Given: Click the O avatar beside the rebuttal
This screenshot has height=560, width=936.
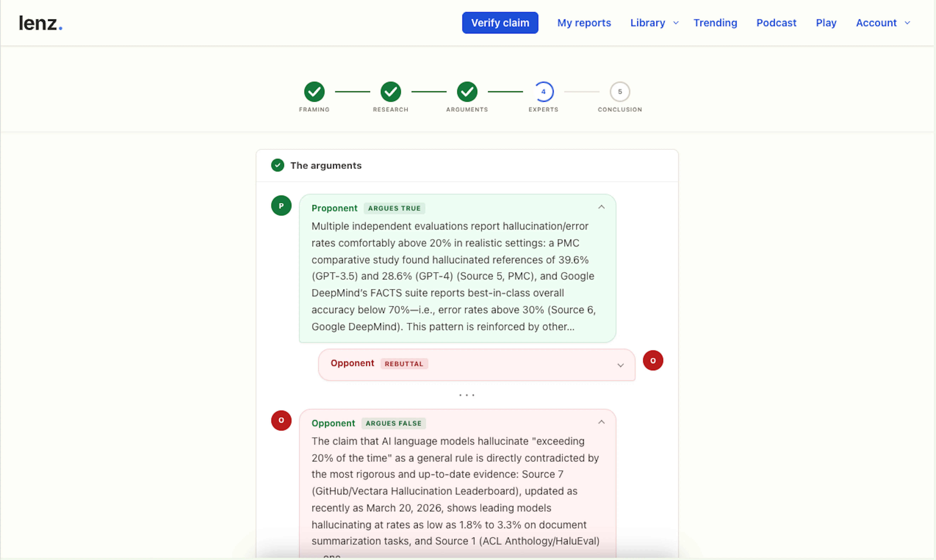Looking at the screenshot, I should tap(653, 360).
